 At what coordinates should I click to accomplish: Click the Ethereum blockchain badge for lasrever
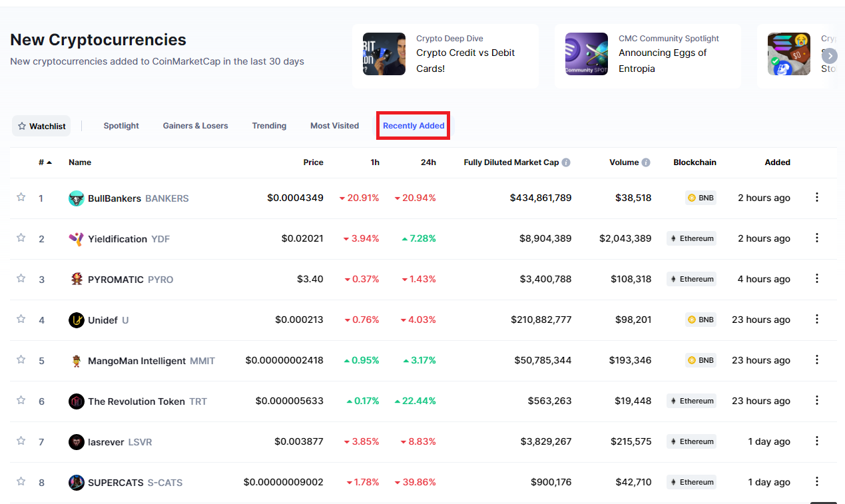click(691, 441)
